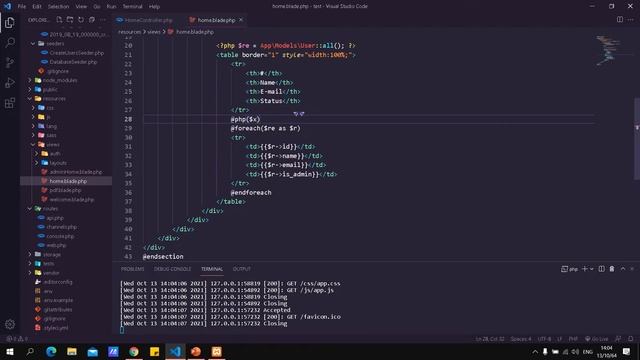Open DatabaseSeeder.php file

click(x=73, y=62)
